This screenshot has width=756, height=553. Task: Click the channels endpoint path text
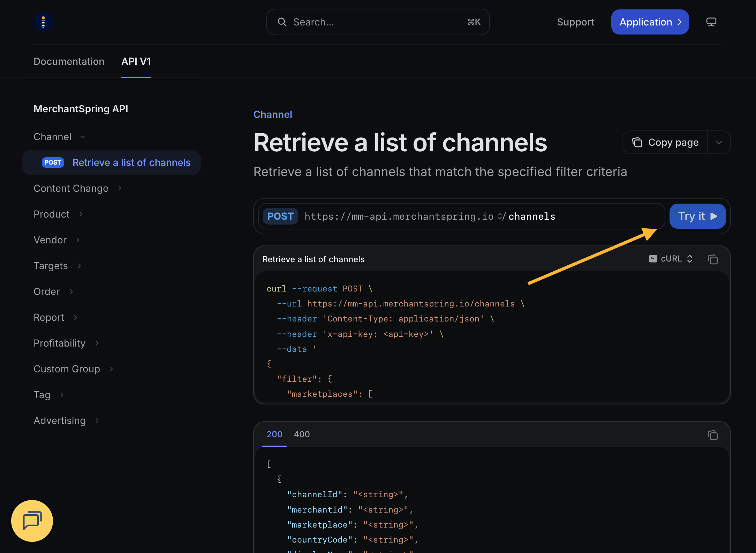(x=532, y=217)
